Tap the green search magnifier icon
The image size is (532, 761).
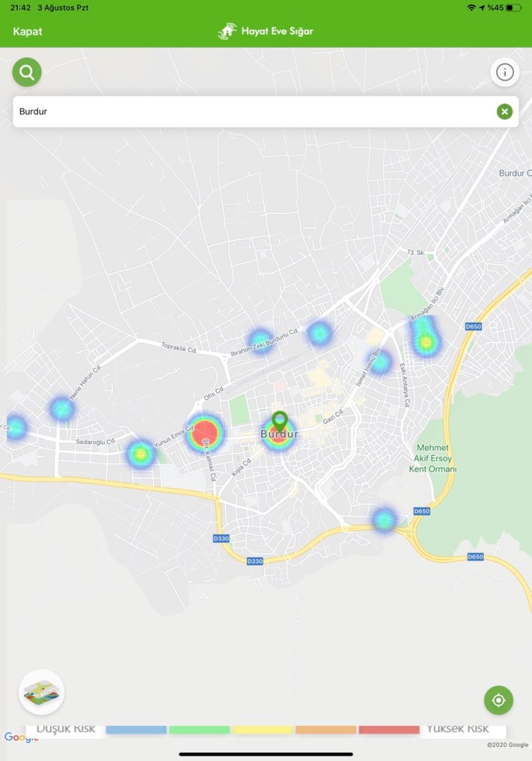(x=27, y=72)
